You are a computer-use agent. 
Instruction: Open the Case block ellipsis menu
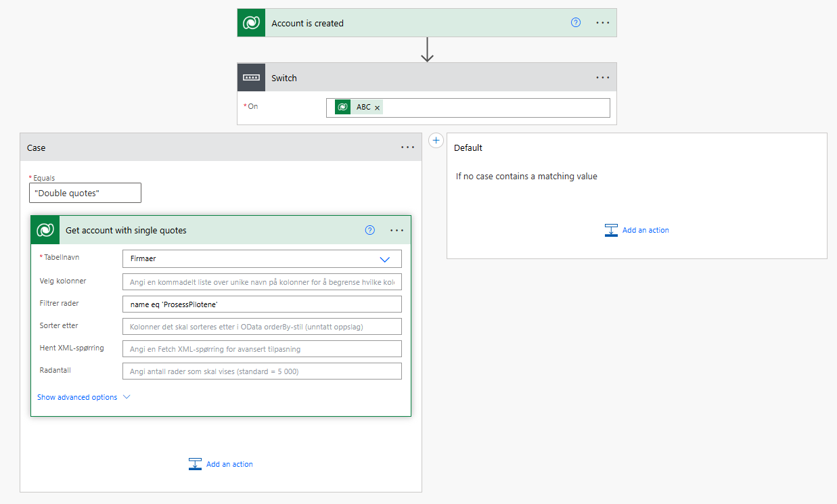coord(407,147)
